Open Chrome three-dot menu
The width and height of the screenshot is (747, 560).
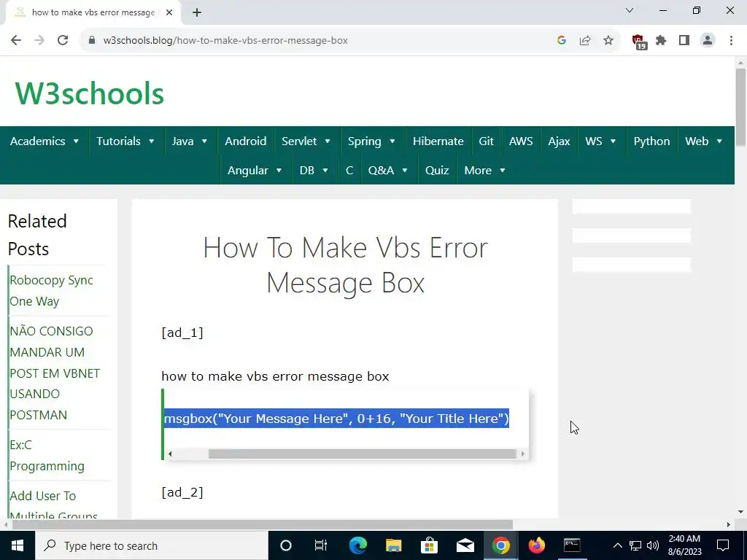[731, 41]
